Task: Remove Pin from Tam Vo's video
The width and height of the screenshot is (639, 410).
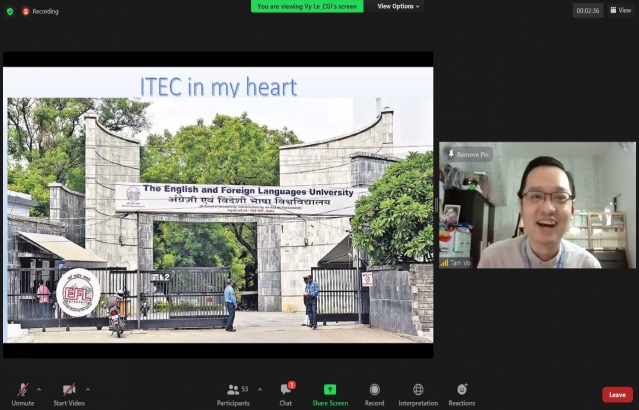Action: point(468,154)
